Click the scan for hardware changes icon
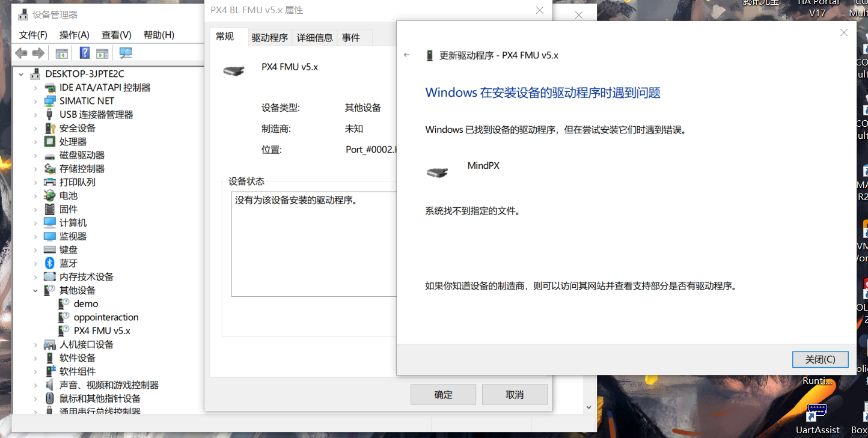The height and width of the screenshot is (438, 868). coord(126,53)
